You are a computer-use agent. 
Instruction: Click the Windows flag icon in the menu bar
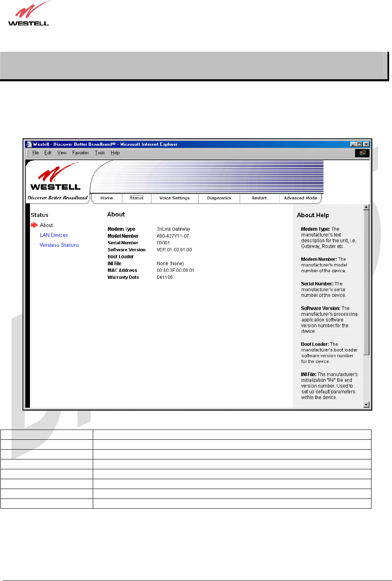(362, 153)
